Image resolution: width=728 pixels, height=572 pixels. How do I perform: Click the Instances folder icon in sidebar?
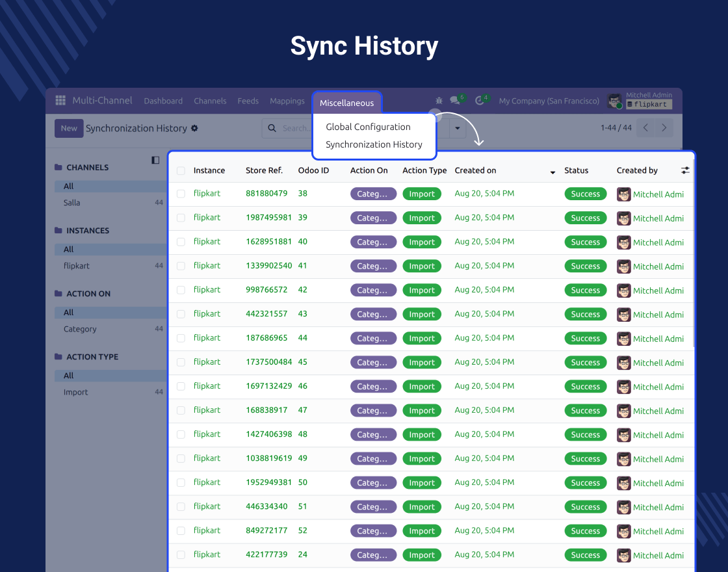(x=58, y=230)
